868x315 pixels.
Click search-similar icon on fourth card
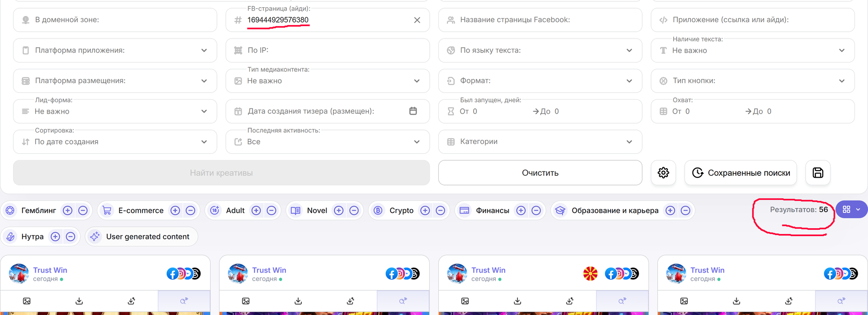click(x=841, y=301)
